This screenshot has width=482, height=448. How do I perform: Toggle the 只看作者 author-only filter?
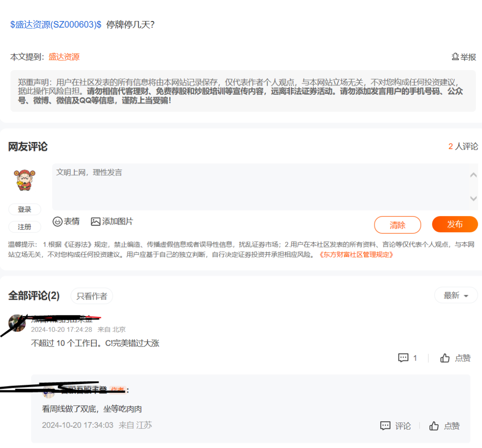[91, 296]
